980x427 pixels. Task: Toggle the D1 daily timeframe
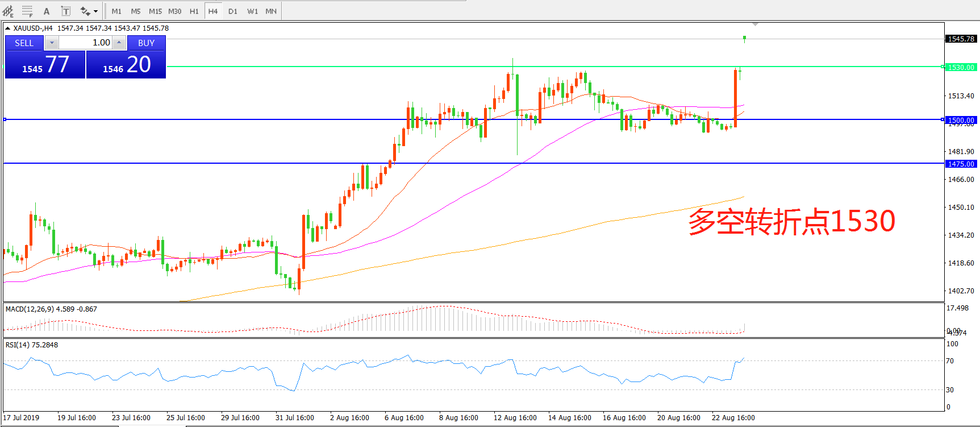click(x=233, y=11)
